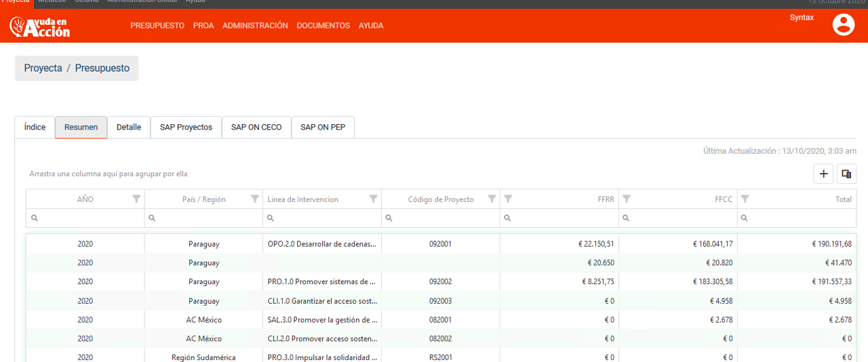Select the Región Sudamérica cell
The height and width of the screenshot is (362, 868).
pos(203,356)
